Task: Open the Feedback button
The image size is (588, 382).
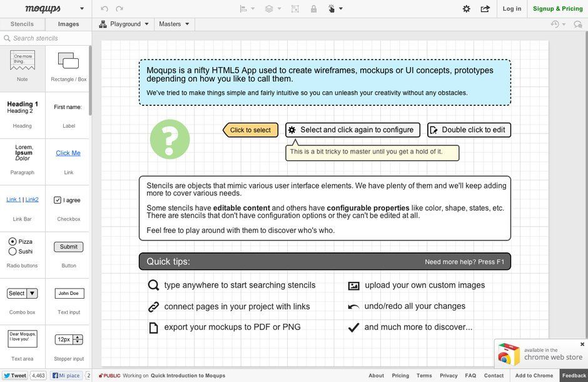Action: point(574,376)
